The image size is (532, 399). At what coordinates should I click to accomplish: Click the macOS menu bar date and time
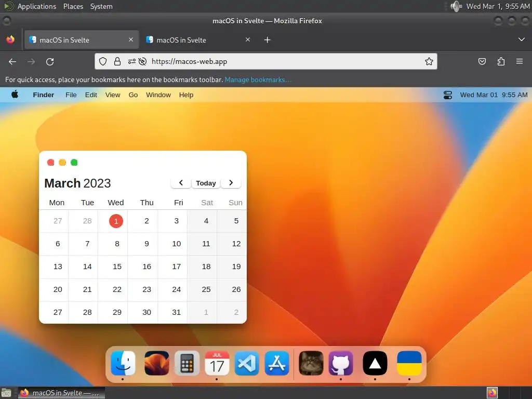point(494,95)
